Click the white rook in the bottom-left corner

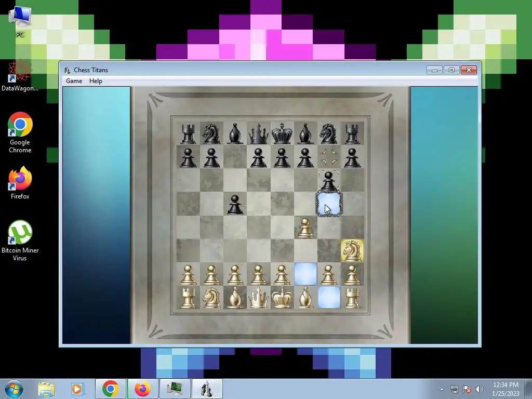point(188,298)
